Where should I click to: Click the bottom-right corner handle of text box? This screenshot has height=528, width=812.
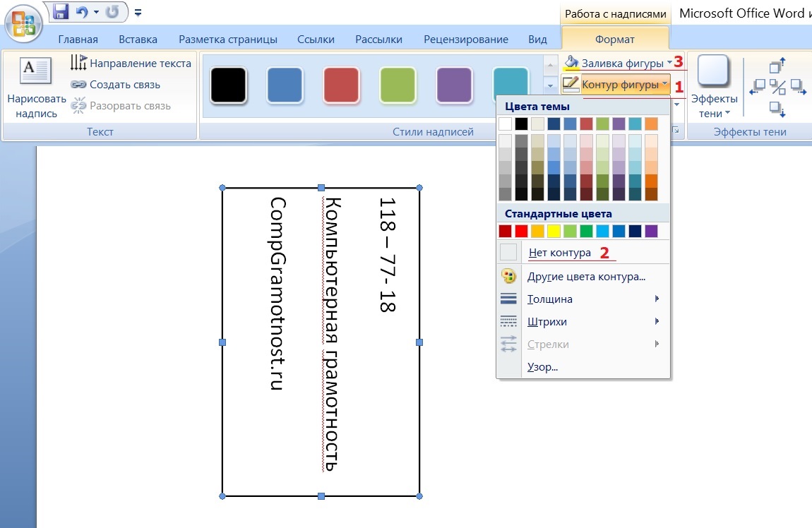[419, 496]
